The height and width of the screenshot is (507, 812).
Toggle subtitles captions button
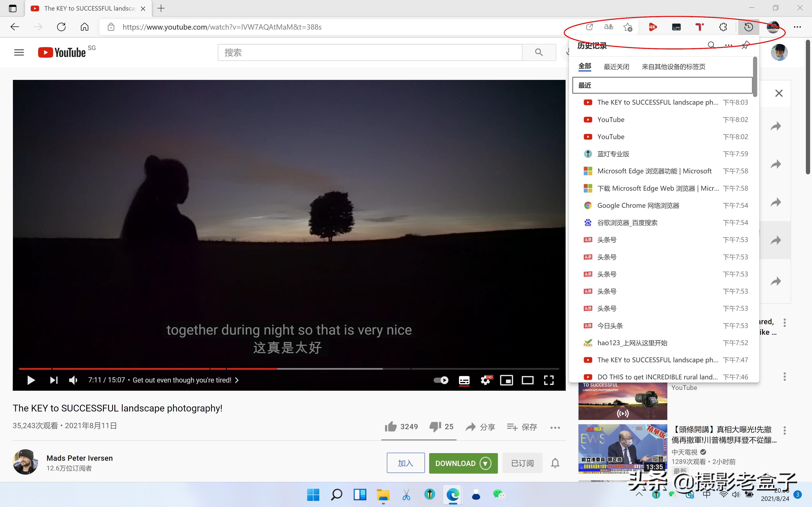[464, 380]
